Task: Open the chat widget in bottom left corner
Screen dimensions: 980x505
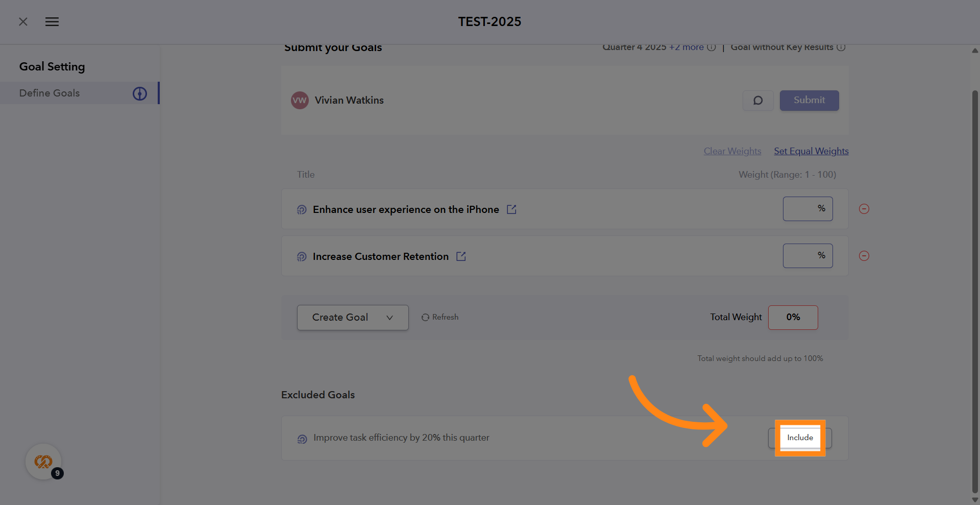Action: point(43,461)
